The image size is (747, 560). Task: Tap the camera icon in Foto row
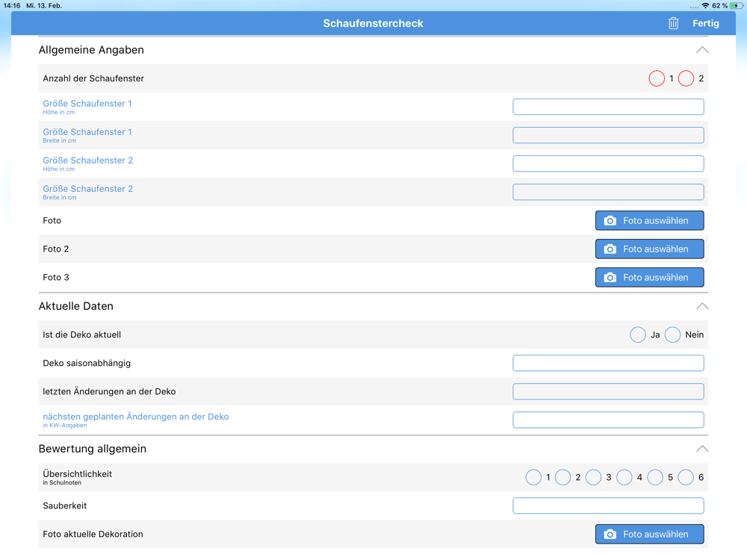610,220
